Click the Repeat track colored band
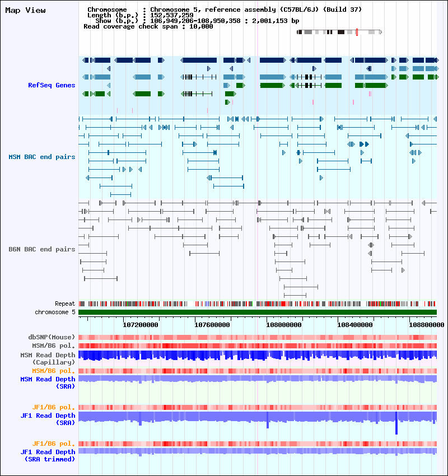Viewport: 448px width, 476px height. (x=258, y=304)
